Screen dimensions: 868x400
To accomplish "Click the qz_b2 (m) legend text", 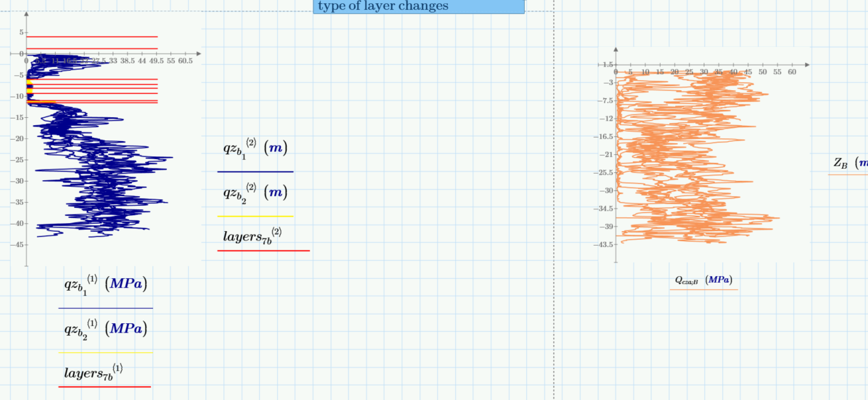I will (x=255, y=193).
